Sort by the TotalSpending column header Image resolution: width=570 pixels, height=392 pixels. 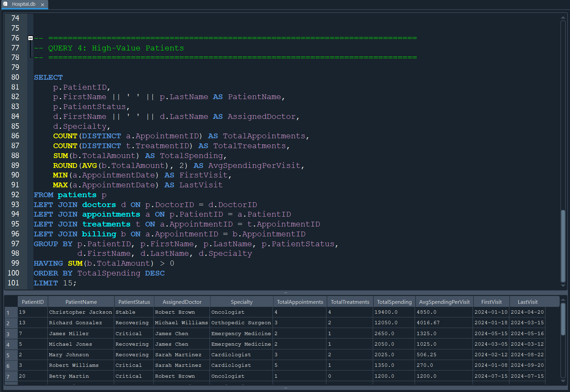(394, 302)
